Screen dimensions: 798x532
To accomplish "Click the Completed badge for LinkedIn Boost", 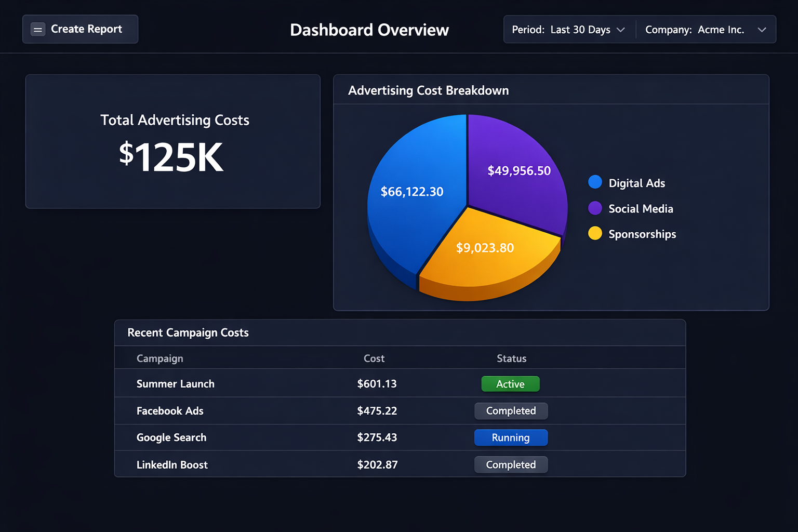I will [x=511, y=465].
